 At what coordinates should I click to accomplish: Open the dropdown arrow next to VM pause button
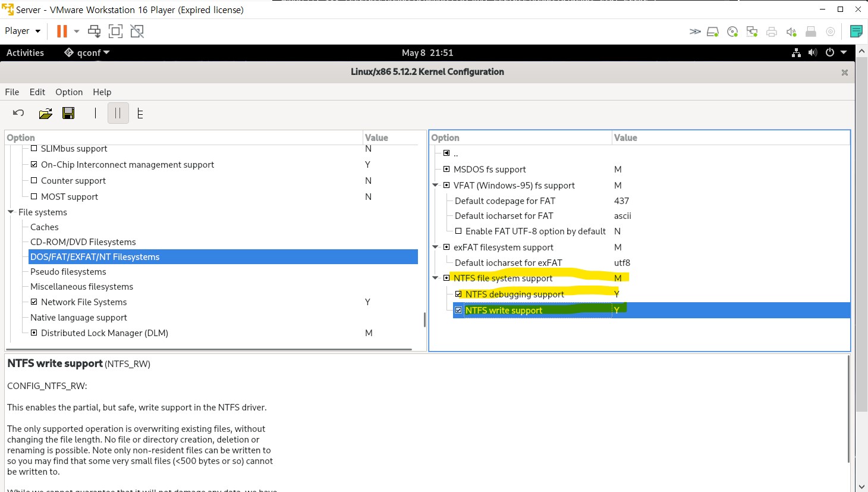(x=77, y=31)
